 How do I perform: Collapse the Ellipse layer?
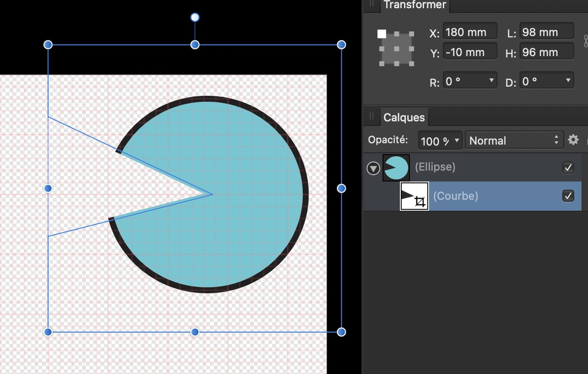(373, 168)
